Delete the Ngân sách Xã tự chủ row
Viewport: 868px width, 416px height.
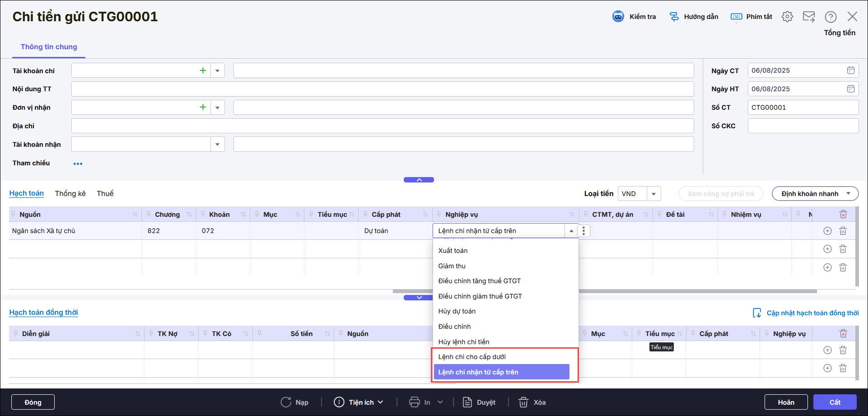tap(843, 231)
